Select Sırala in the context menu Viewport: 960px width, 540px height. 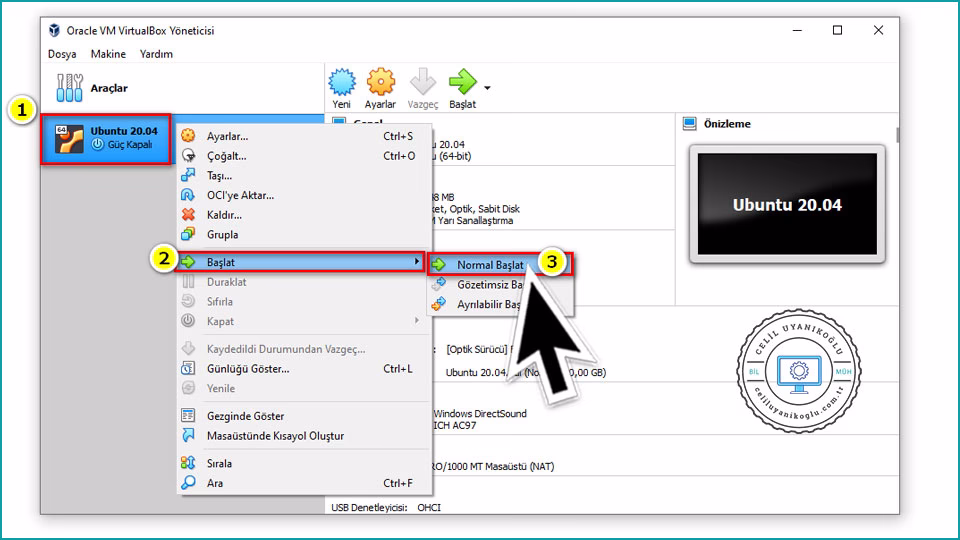pyautogui.click(x=304, y=463)
